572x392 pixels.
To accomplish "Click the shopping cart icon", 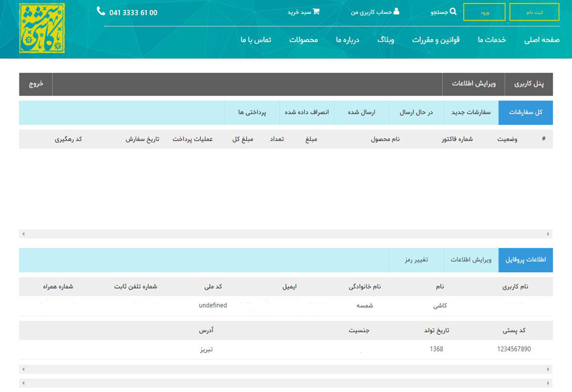I will click(x=316, y=12).
